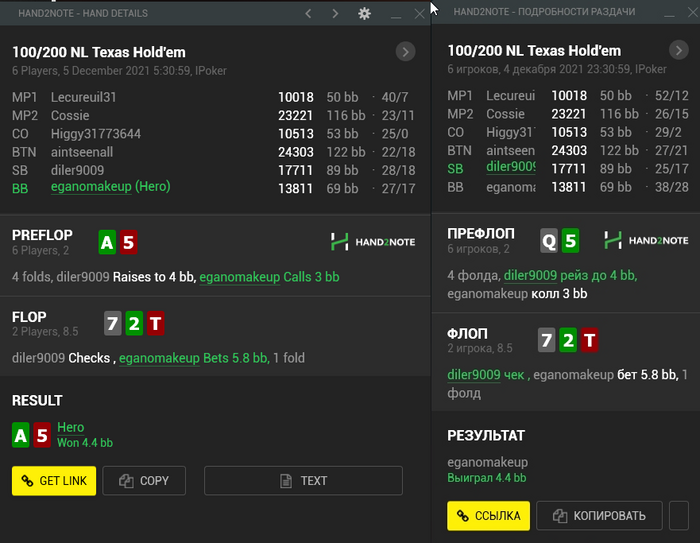The width and height of the screenshot is (700, 543).
Task: Click Higgy31773644 in CO row
Action: [x=96, y=134]
